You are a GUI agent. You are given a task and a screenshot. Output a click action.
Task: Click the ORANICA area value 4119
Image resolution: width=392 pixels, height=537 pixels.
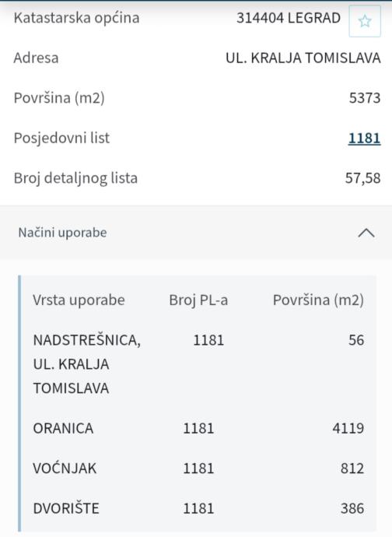click(348, 428)
